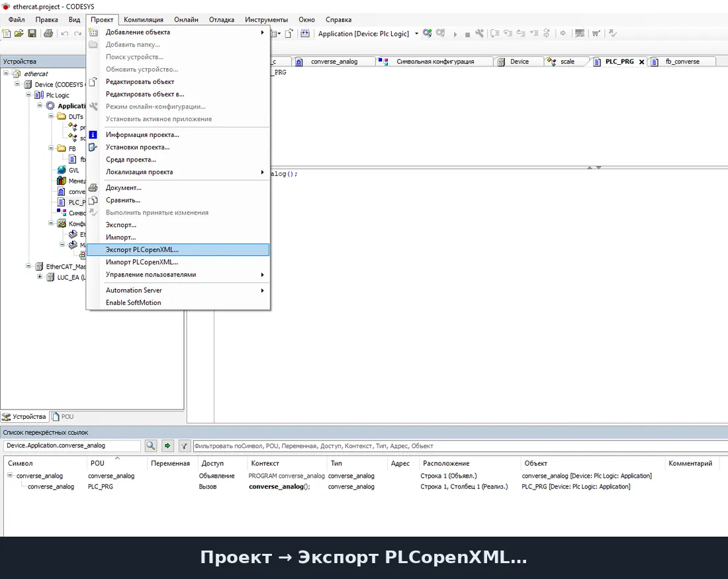Click the Undo arrow icon
Viewport: 728px width, 579px height.
pyautogui.click(x=65, y=34)
